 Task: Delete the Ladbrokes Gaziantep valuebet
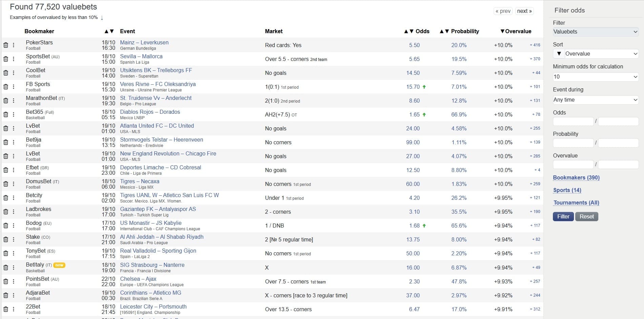point(6,211)
